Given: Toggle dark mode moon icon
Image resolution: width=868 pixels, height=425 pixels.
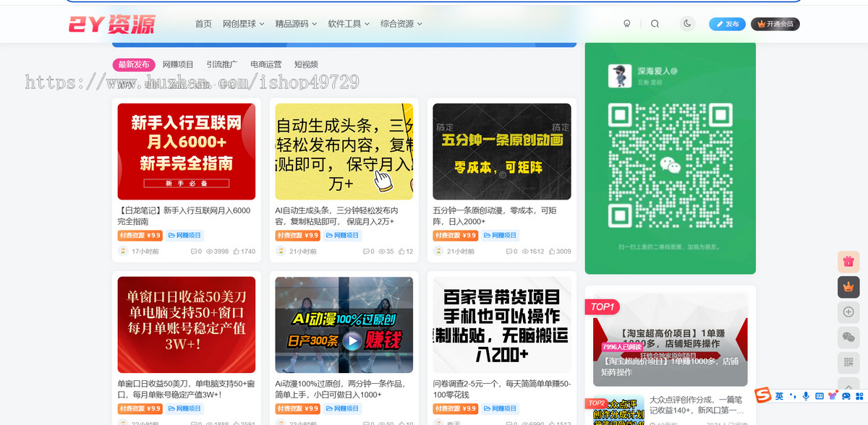Looking at the screenshot, I should (x=687, y=24).
